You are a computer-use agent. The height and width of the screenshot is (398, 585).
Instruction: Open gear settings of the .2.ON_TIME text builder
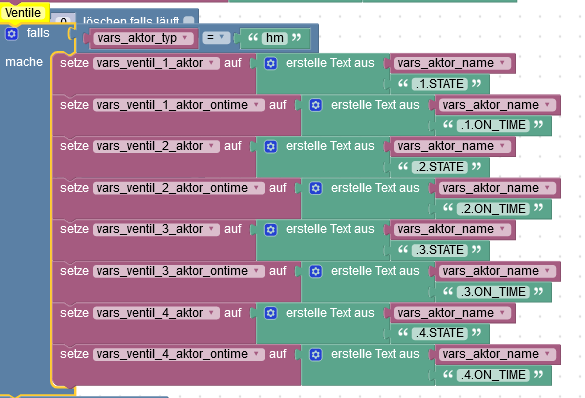pyautogui.click(x=316, y=188)
